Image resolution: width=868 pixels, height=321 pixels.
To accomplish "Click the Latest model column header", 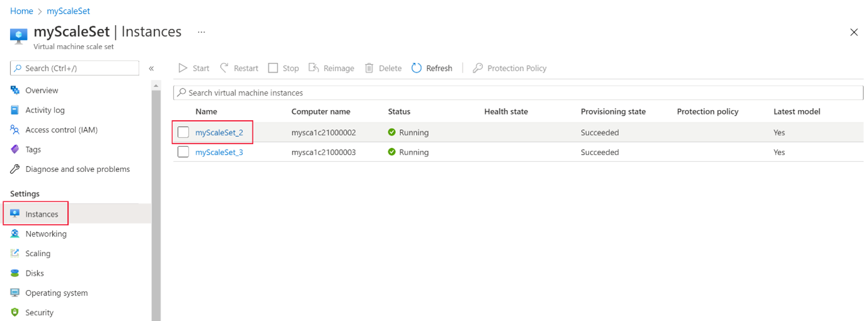I will pyautogui.click(x=797, y=111).
